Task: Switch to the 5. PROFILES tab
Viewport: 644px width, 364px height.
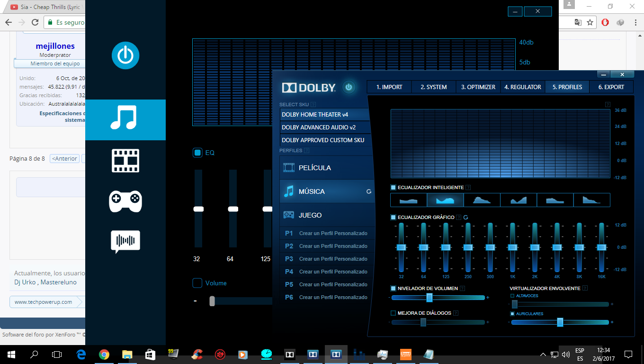Action: coord(567,87)
